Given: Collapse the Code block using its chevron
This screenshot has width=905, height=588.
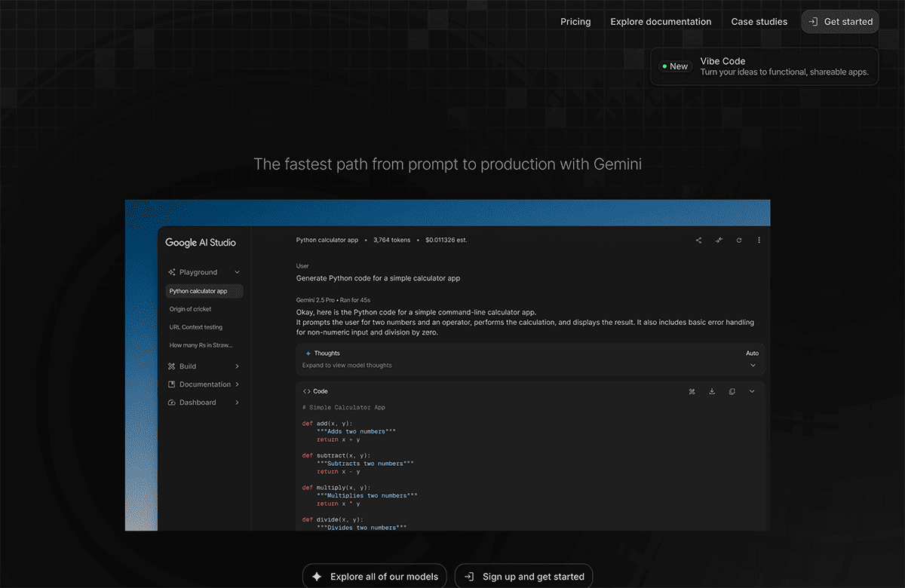Looking at the screenshot, I should click(752, 392).
